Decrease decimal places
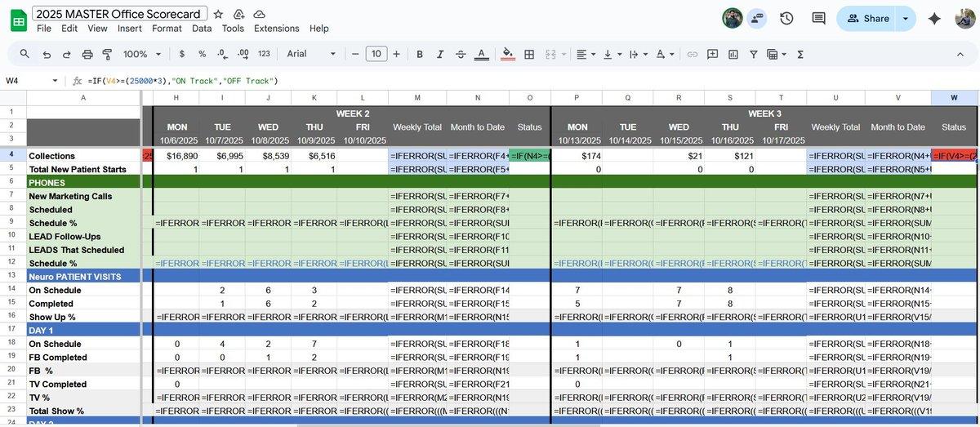Viewport: 980px width, 427px height. [222, 54]
